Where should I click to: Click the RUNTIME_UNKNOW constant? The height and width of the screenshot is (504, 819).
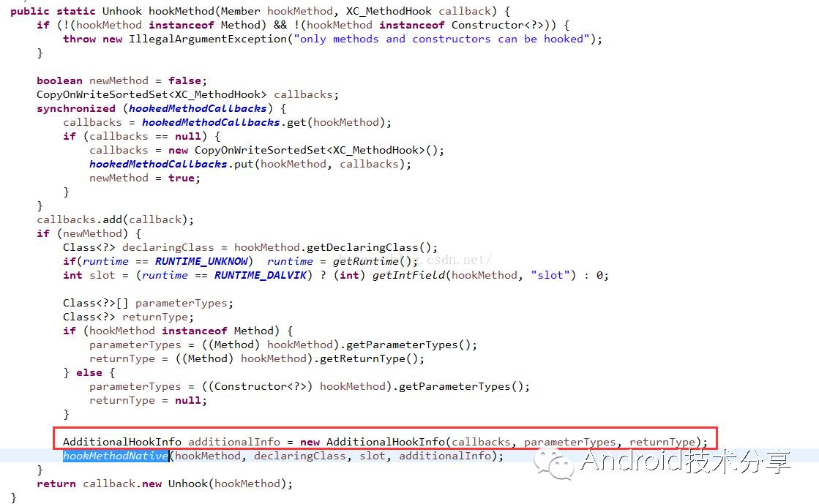point(201,261)
